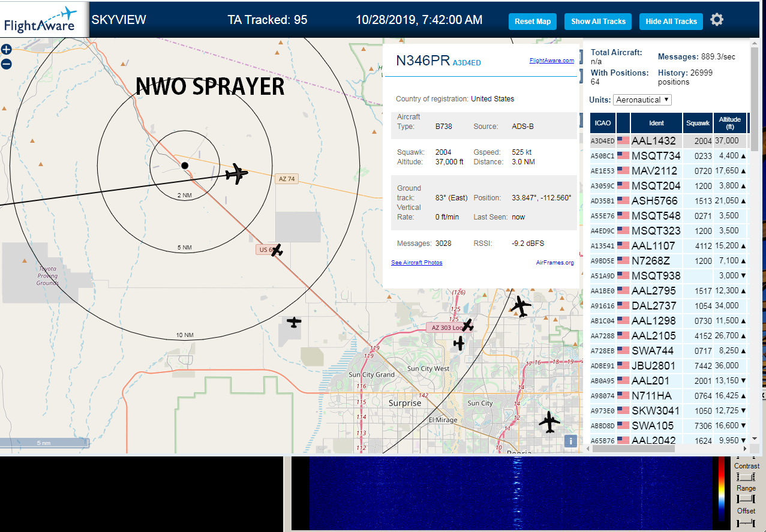Select large aircraft icon below route 126 marker

tap(521, 306)
